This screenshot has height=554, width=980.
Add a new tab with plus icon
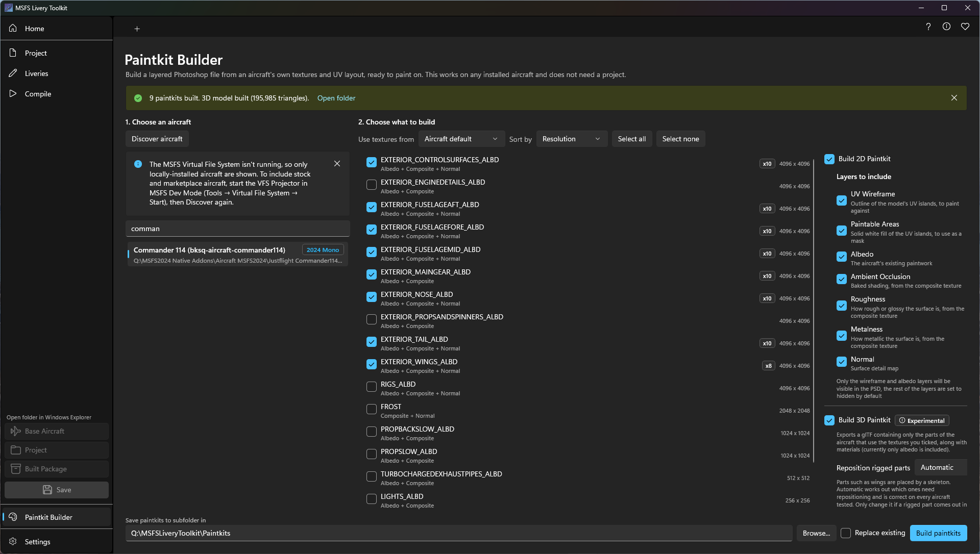[x=137, y=29]
